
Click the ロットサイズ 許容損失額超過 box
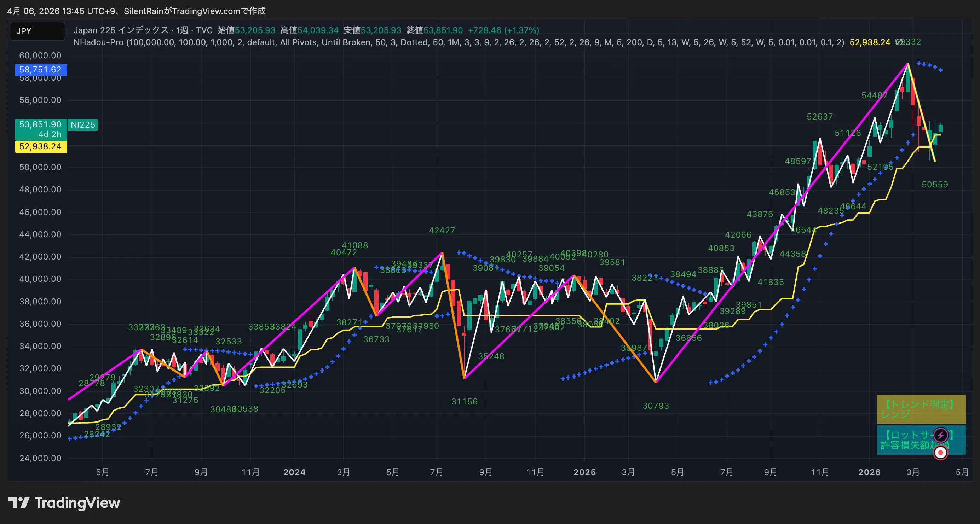[x=921, y=440]
